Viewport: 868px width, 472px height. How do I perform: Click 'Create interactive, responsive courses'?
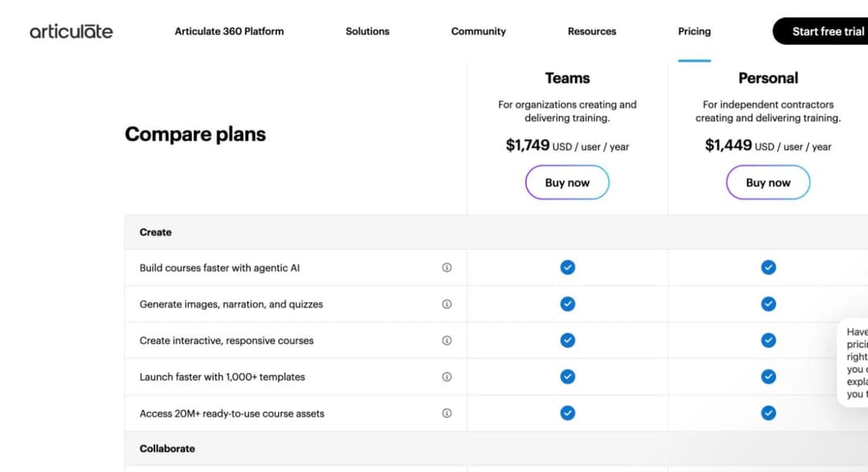coord(227,341)
